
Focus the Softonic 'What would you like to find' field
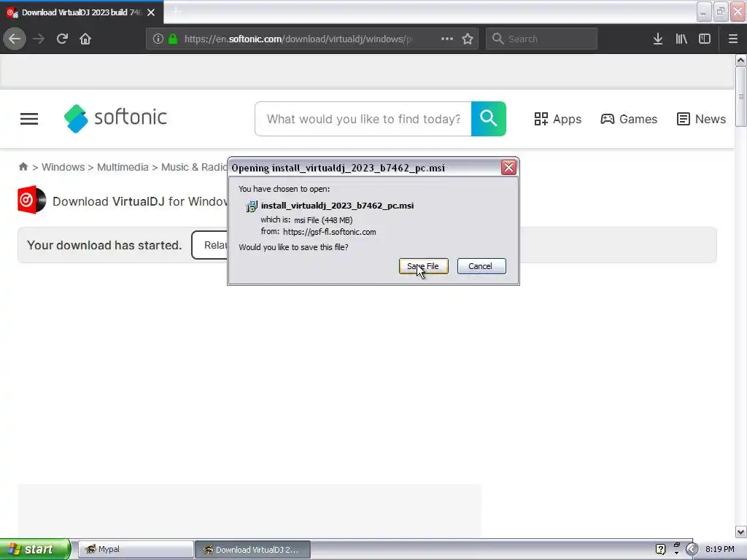pos(363,119)
